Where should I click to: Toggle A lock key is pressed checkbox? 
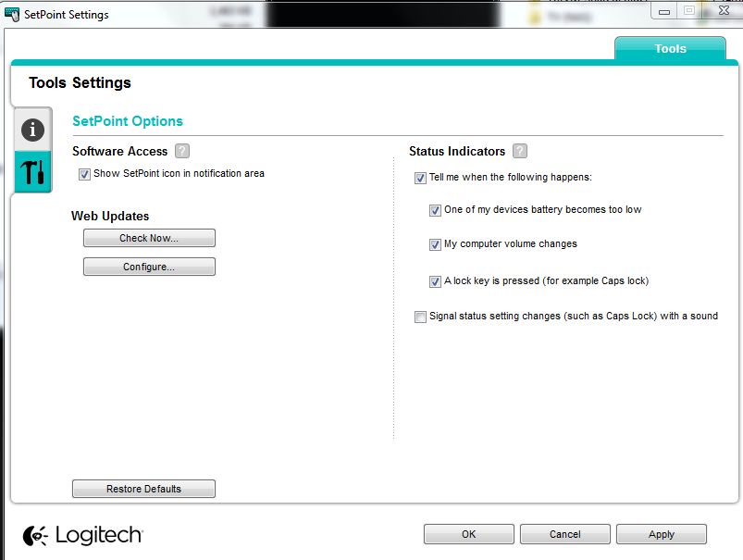435,281
